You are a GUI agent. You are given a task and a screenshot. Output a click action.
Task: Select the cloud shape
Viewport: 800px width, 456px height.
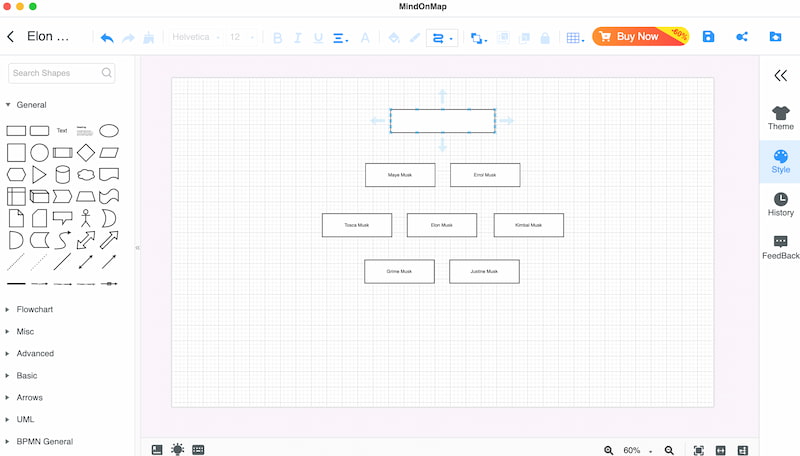[x=86, y=174]
